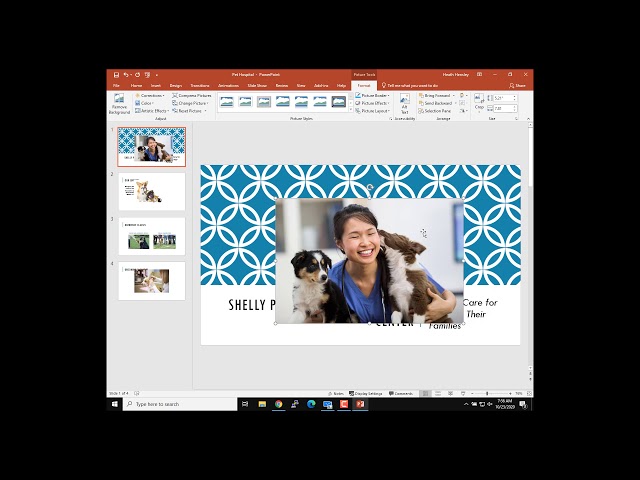Click Start From Beginning quick access icon
This screenshot has width=640, height=480.
pyautogui.click(x=147, y=75)
